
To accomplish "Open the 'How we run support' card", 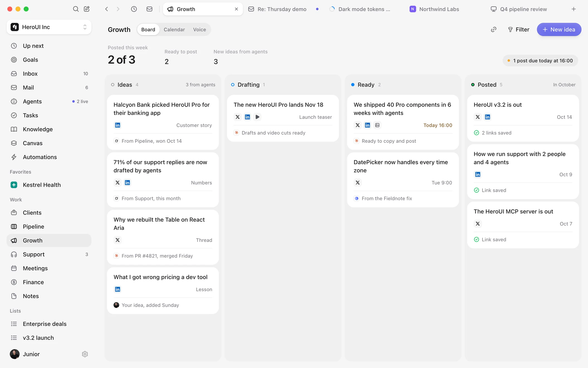I will 523,172.
